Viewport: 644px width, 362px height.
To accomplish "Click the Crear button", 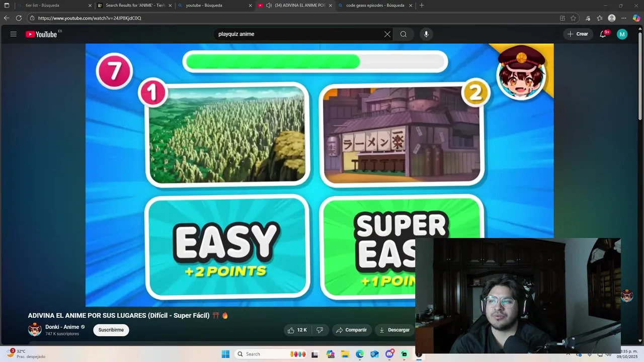I will click(578, 34).
